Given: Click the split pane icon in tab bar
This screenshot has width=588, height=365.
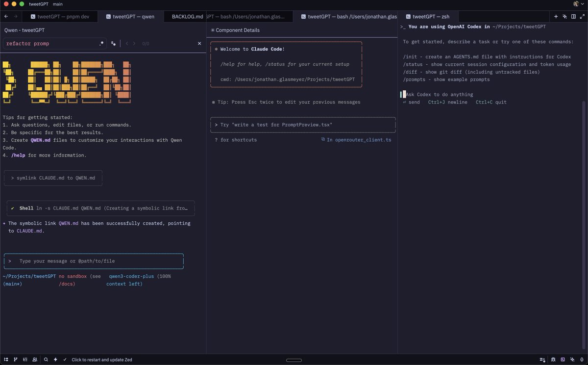Looking at the screenshot, I should click(573, 16).
